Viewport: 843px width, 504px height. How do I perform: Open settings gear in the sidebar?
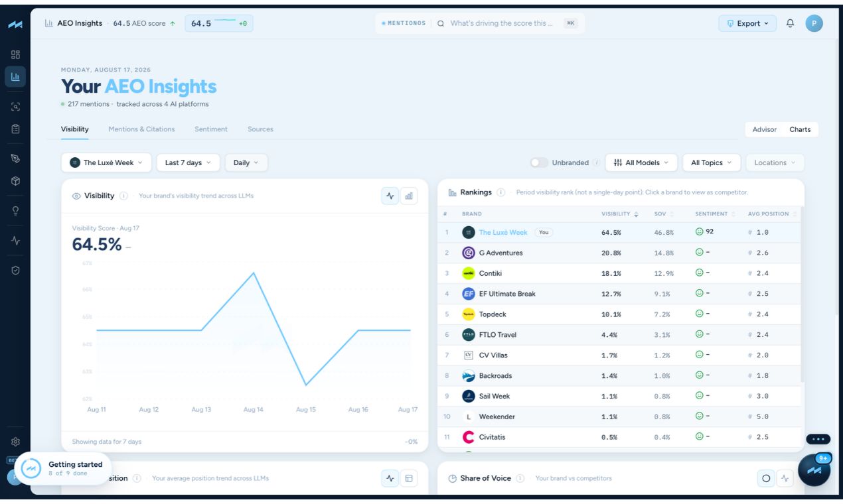click(15, 442)
